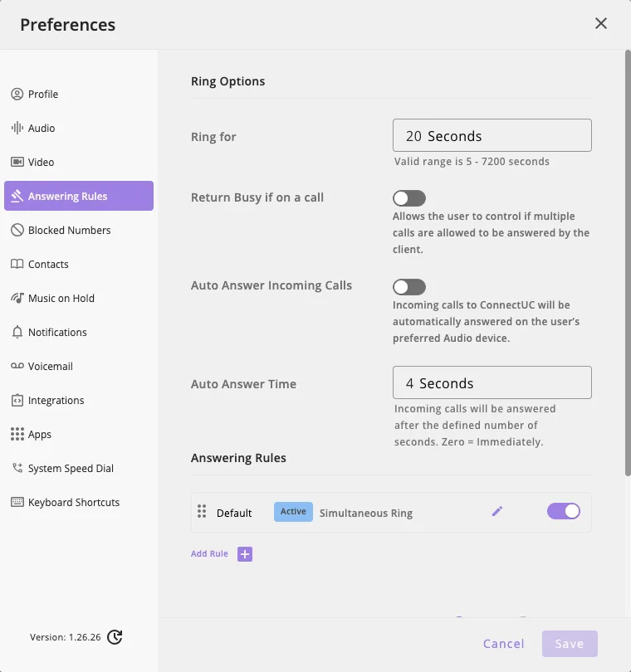
Task: Click the Voicemail tape icon
Action: pyautogui.click(x=17, y=366)
